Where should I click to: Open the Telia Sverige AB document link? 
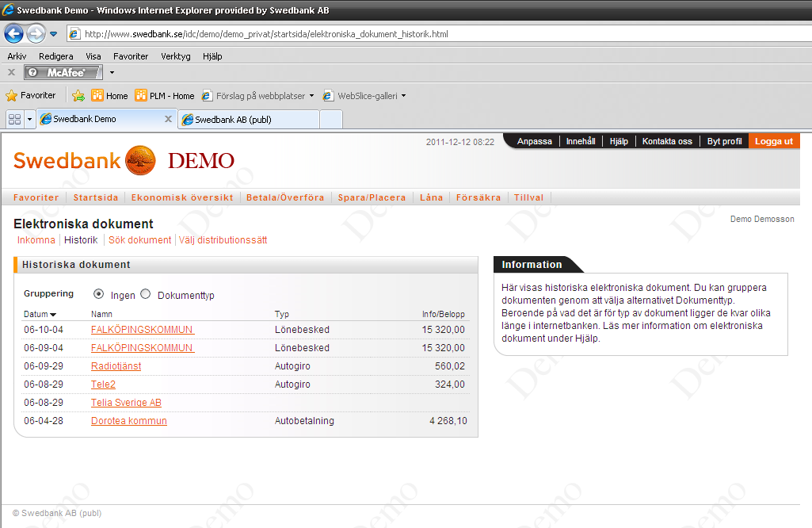click(x=127, y=403)
